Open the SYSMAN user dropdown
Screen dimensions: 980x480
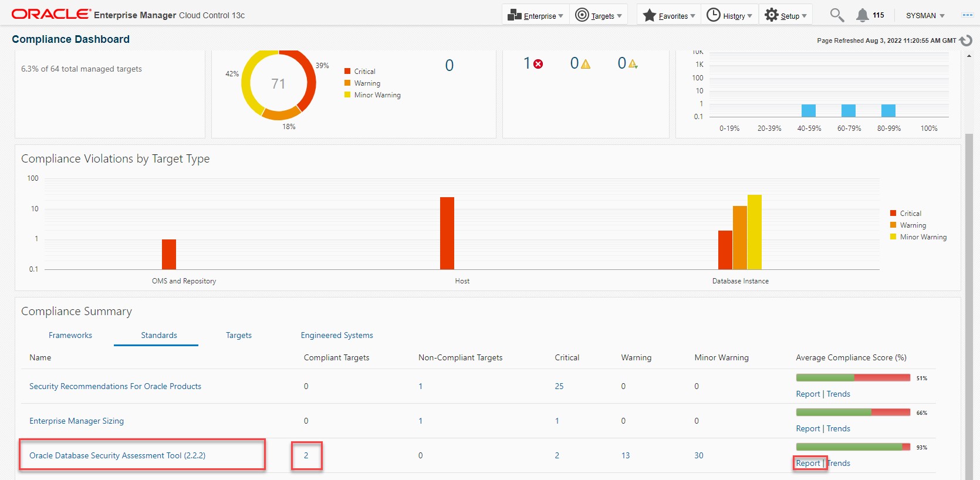(925, 16)
